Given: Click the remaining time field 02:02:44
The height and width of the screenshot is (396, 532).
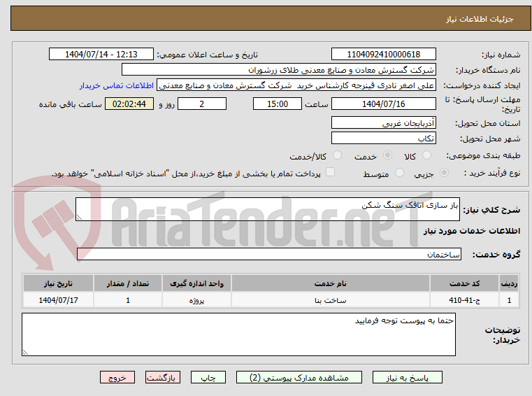Looking at the screenshot, I should click(x=129, y=104).
